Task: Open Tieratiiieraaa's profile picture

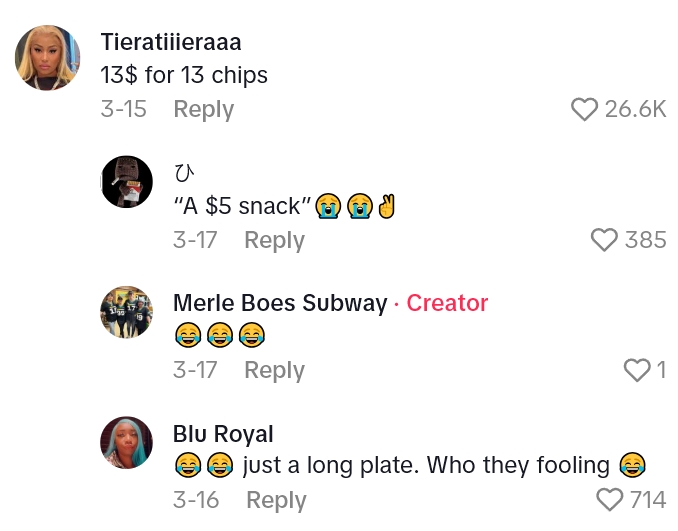Action: [x=47, y=58]
